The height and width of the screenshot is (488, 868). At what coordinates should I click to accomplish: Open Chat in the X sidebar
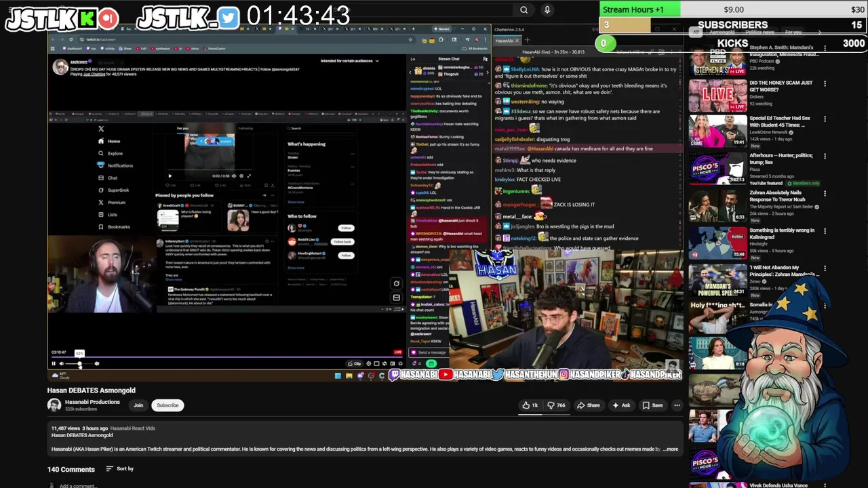click(x=108, y=178)
